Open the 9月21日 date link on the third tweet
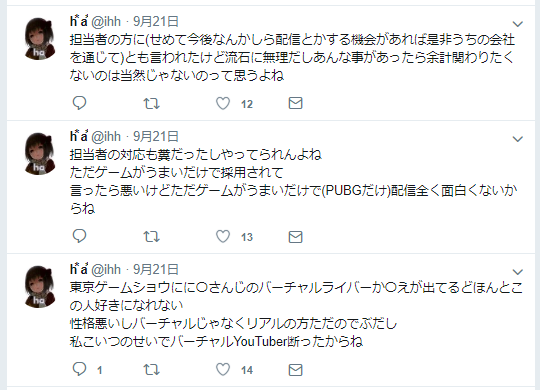 (x=156, y=270)
